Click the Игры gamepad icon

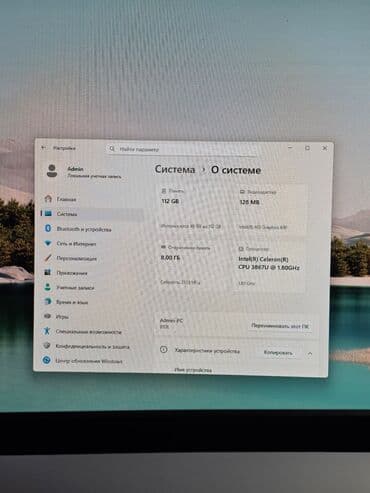point(47,316)
